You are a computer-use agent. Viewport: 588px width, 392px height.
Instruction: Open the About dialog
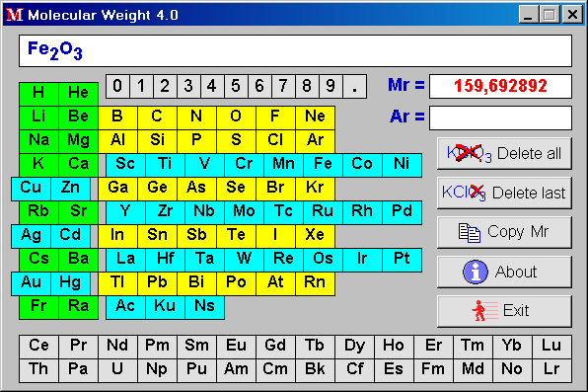[504, 272]
